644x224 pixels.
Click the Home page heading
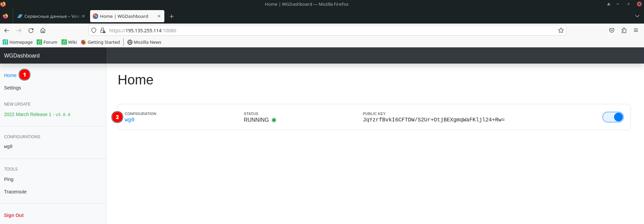point(135,80)
